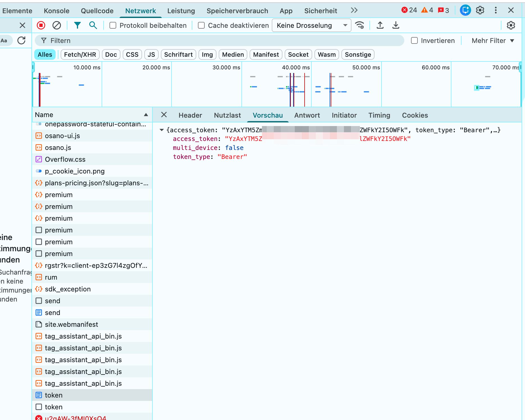The image size is (525, 420).
Task: Enable Cache deaktivieren checkbox
Action: point(201,26)
